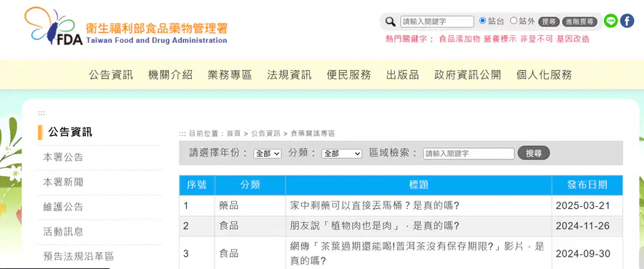The image size is (644, 269).
Task: Open 公告資訊 in the main navigation
Action: click(111, 74)
